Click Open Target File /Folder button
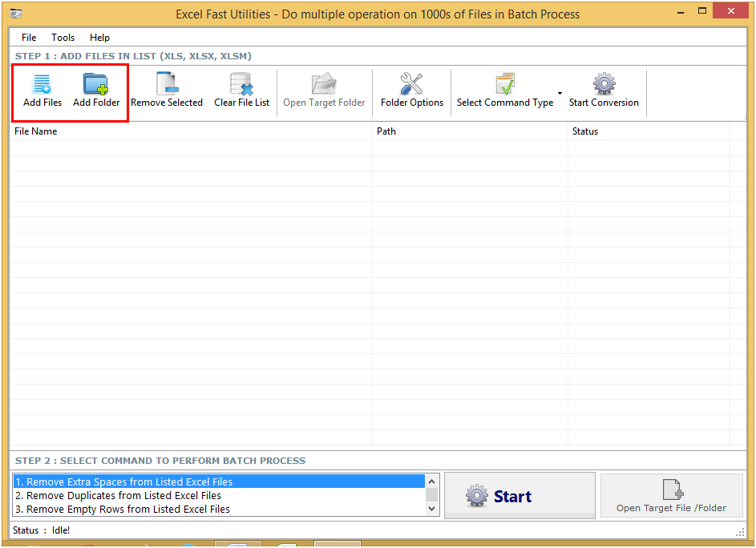756x548 pixels. [671, 495]
